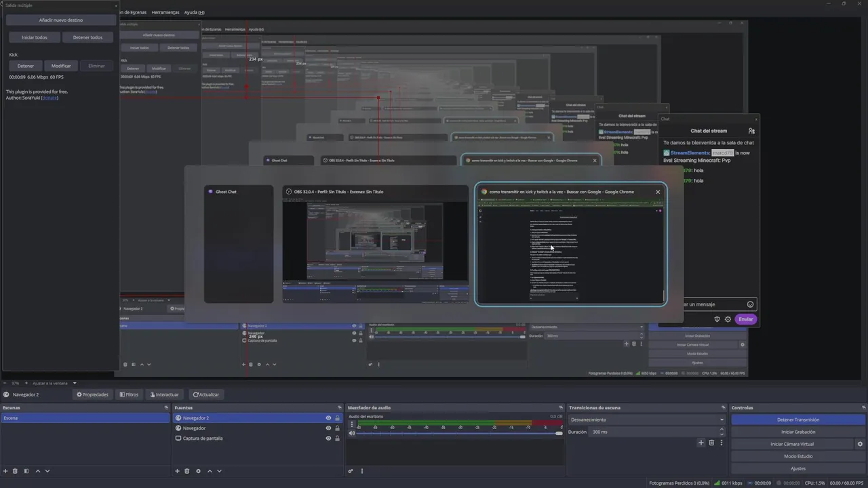Select the Navegador source row
The height and width of the screenshot is (488, 868).
click(x=257, y=428)
